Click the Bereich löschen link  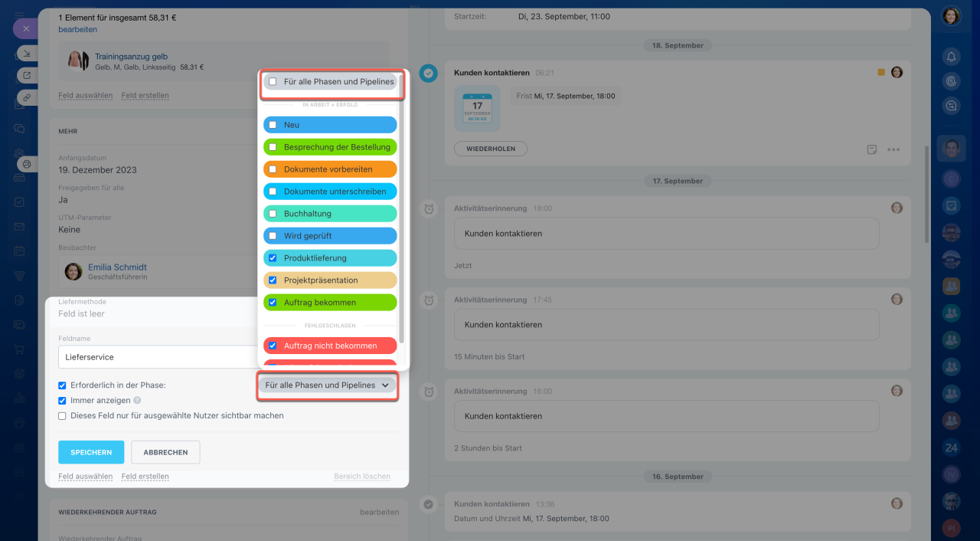(x=362, y=477)
